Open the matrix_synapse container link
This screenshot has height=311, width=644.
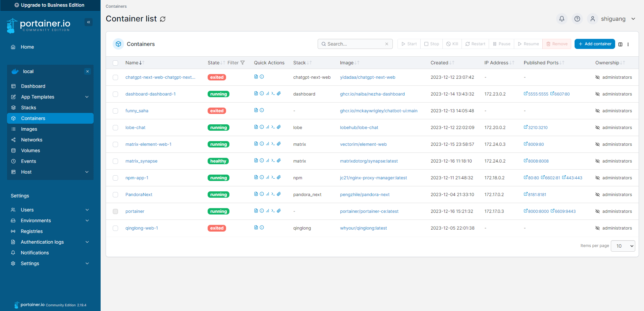click(141, 161)
